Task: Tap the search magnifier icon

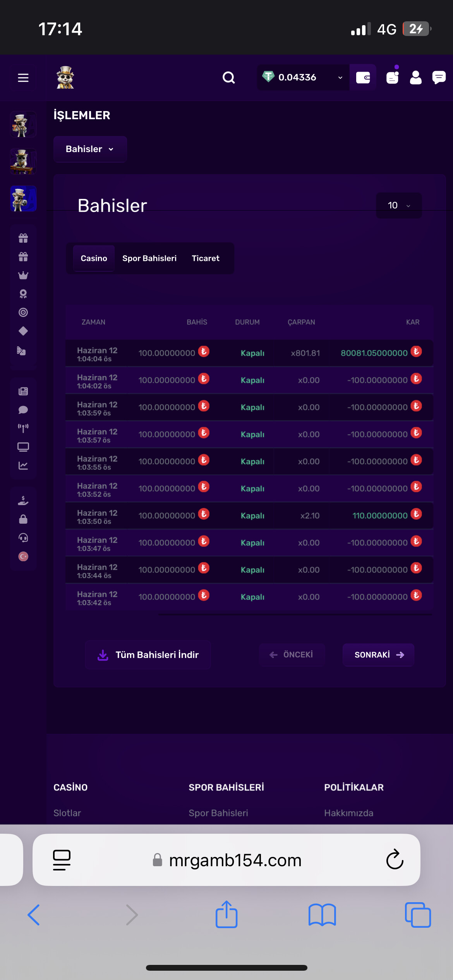Action: point(229,78)
